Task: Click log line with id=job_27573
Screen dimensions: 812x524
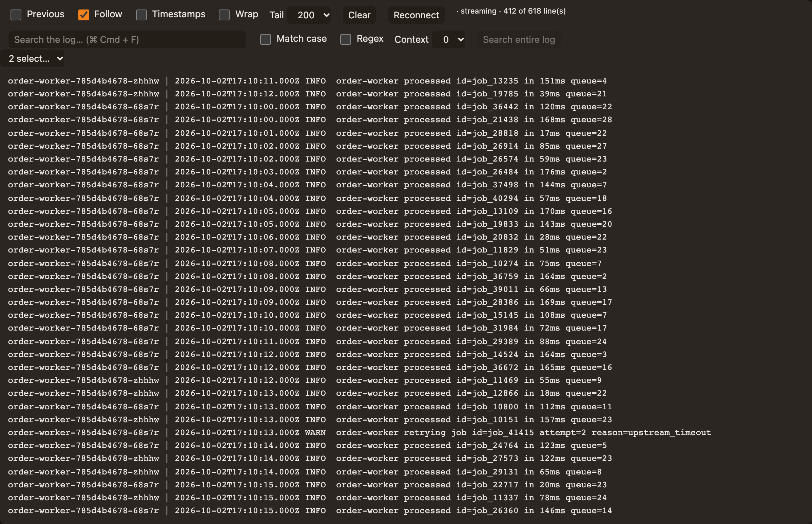Action: point(310,459)
